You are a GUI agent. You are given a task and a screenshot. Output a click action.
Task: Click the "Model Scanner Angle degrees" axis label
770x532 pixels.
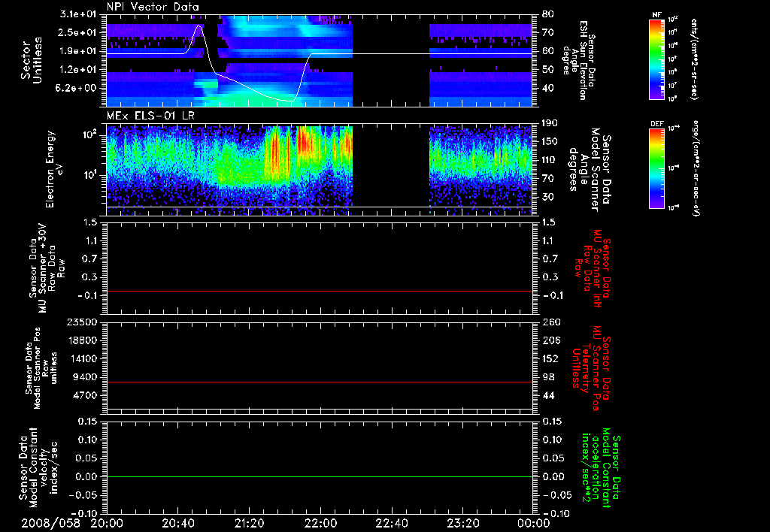(584, 170)
